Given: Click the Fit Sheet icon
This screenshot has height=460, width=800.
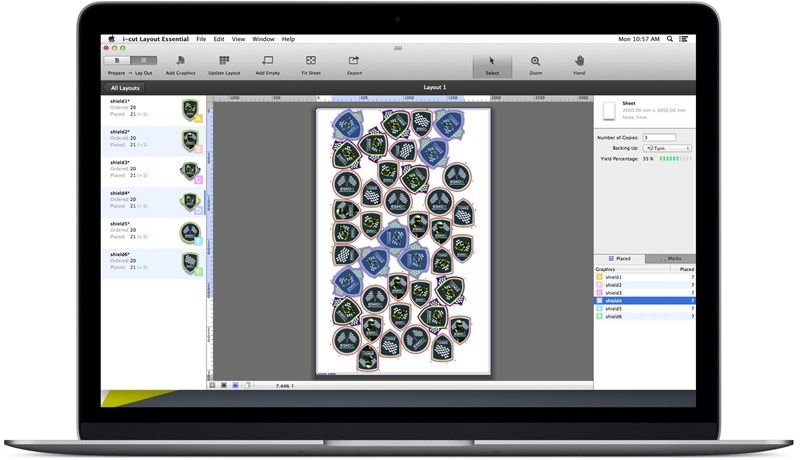Looking at the screenshot, I should point(311,60).
